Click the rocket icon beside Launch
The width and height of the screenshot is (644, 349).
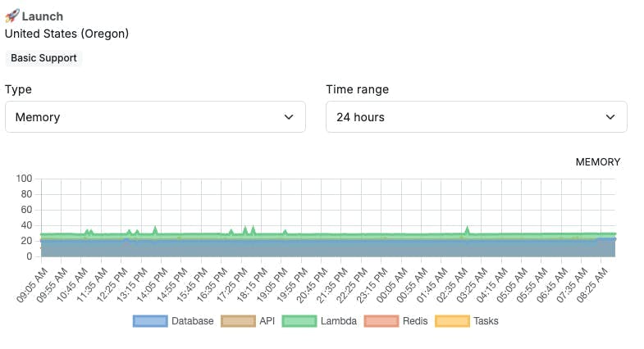(x=12, y=16)
